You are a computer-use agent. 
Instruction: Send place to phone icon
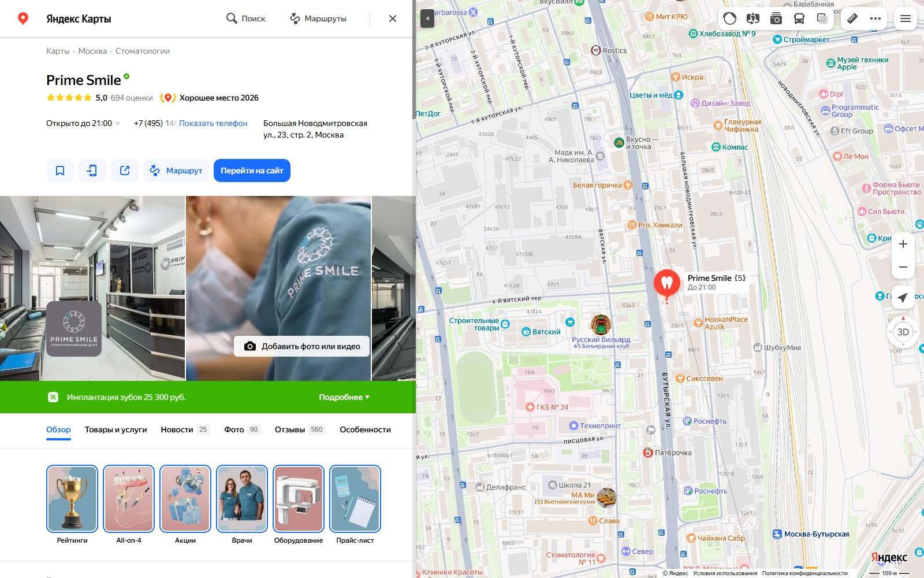point(92,171)
